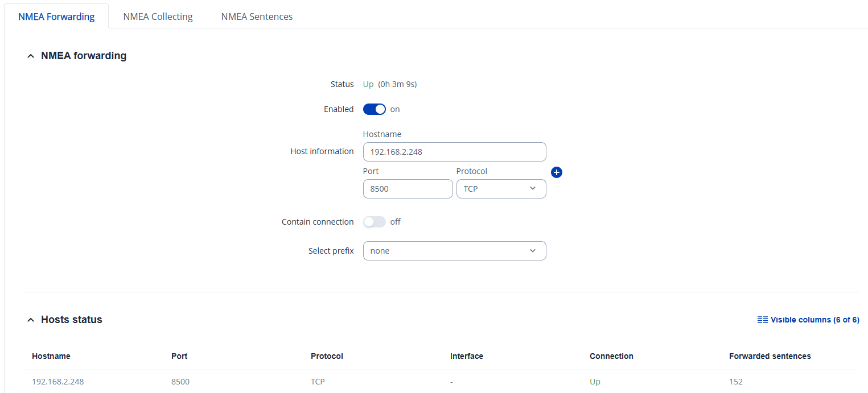Screen dimensions: 868x393
Task: Click the Connection column header
Action: tap(611, 356)
